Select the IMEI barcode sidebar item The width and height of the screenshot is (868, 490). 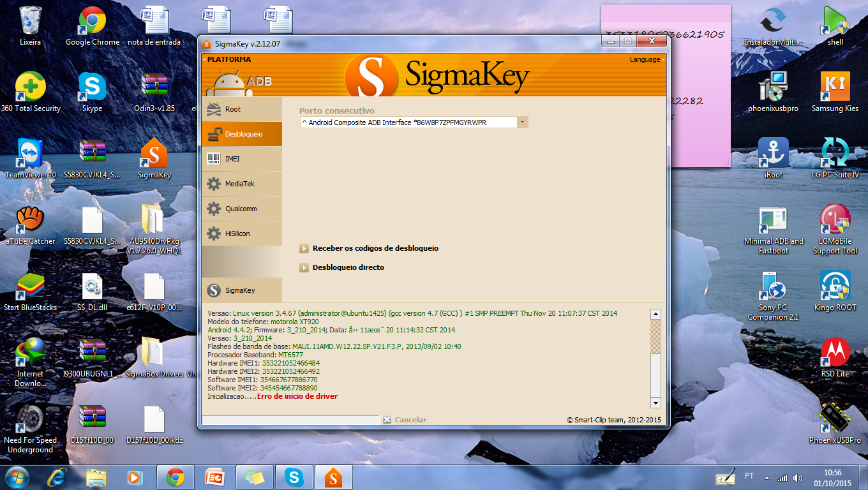241,159
